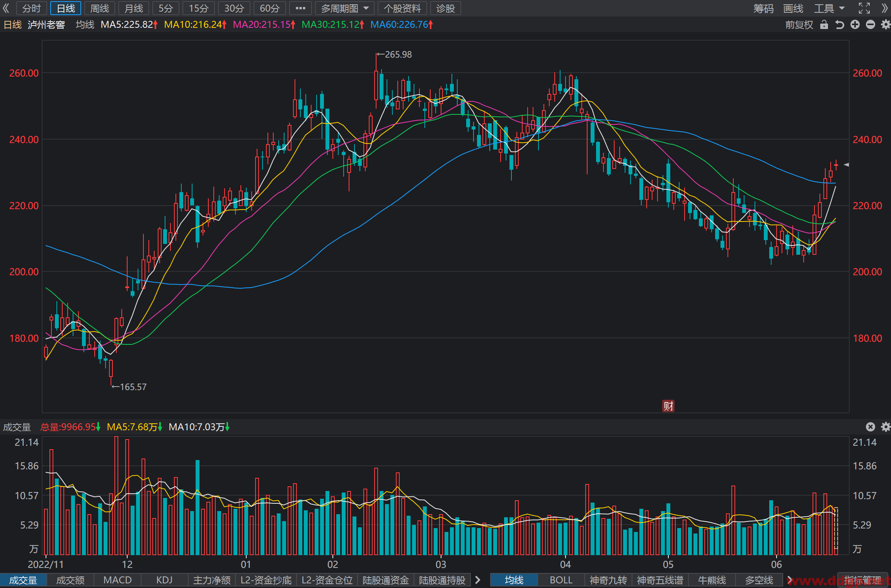Click the 财 financial report marker

pyautogui.click(x=668, y=406)
